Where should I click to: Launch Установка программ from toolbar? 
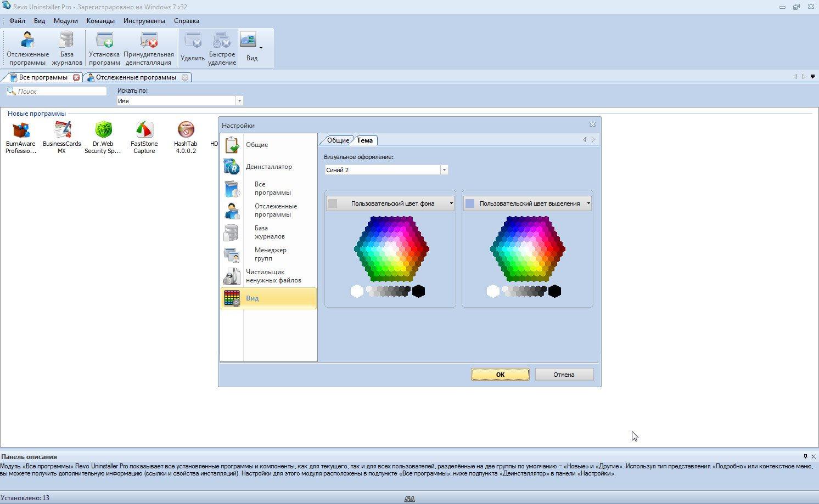104,48
